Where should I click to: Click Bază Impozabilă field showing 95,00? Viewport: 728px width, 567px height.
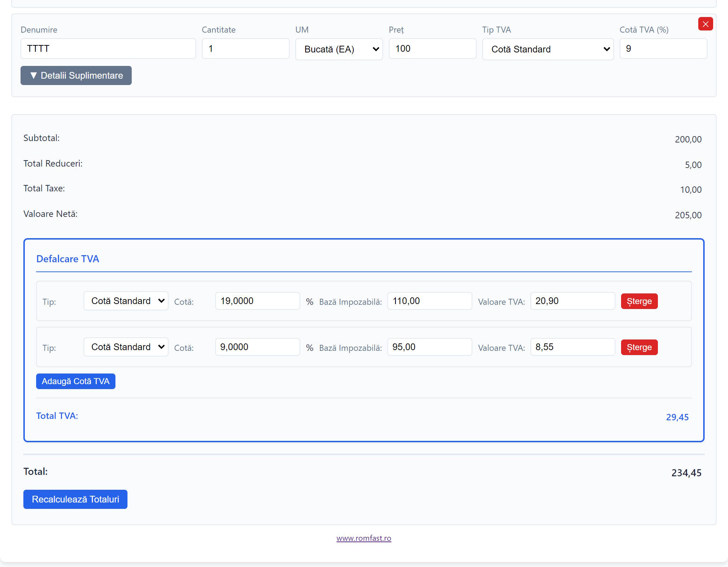430,347
